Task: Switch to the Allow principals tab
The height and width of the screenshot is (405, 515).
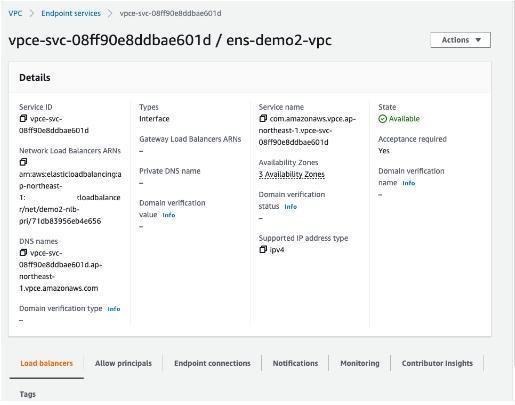Action: pos(123,363)
